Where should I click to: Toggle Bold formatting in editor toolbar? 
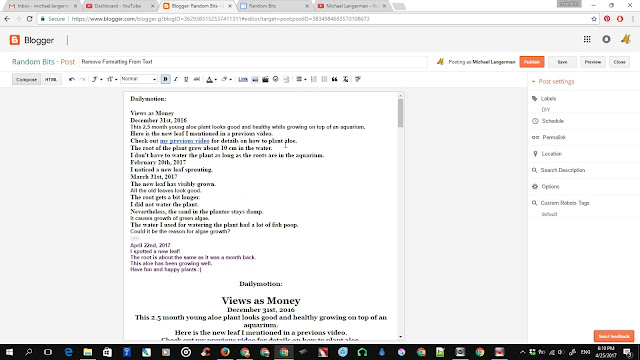tap(165, 79)
